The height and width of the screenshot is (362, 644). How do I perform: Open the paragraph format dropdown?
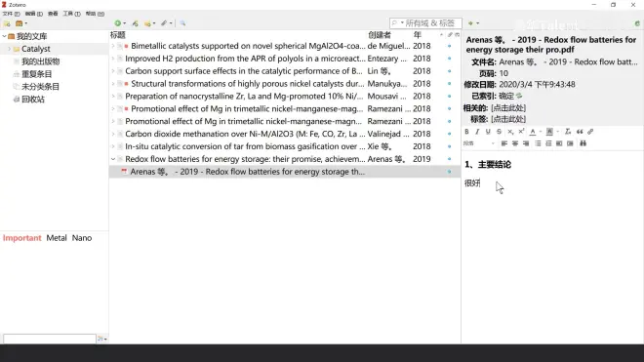479,143
